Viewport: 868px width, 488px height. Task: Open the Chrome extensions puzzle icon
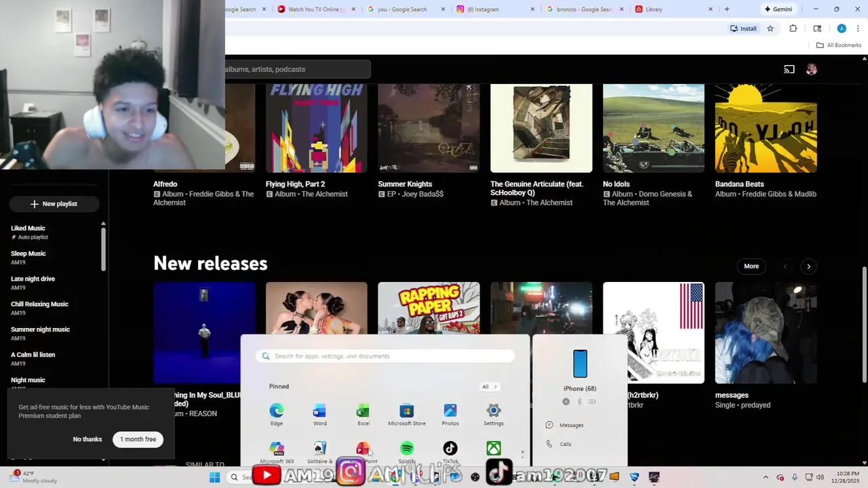[793, 28]
